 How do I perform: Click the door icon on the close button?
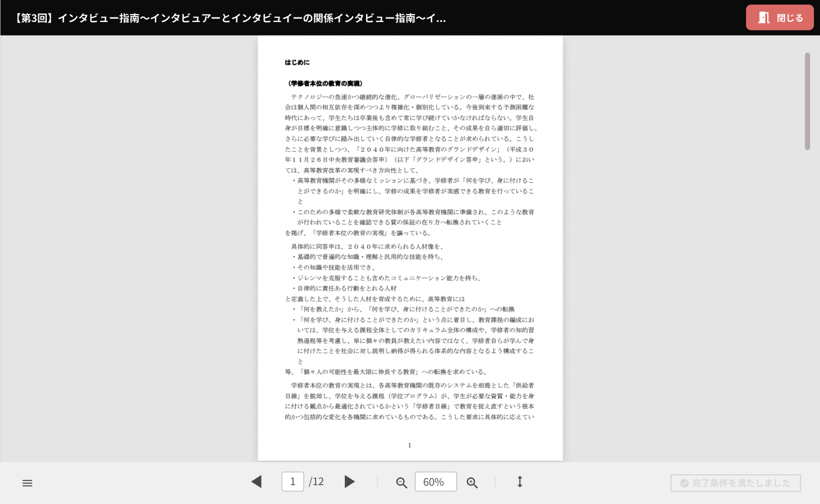coord(763,17)
